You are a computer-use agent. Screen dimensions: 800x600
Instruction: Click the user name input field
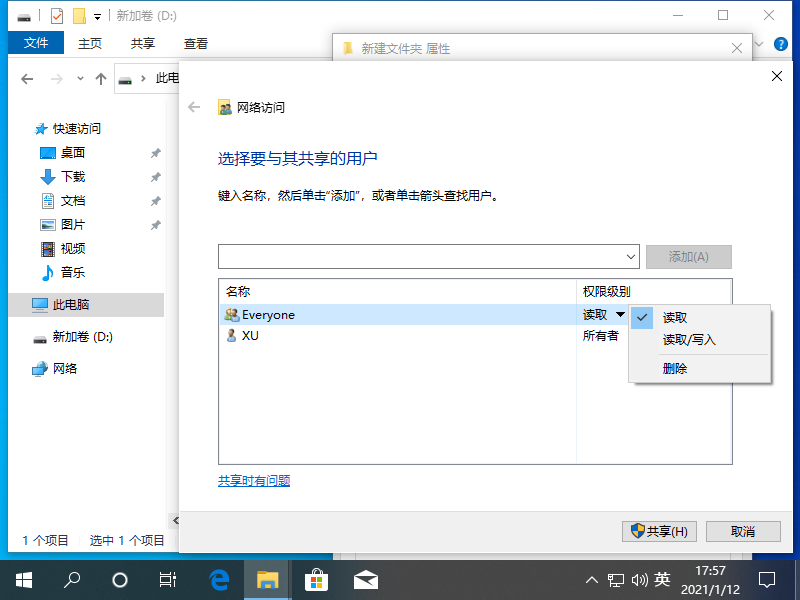(x=420, y=256)
